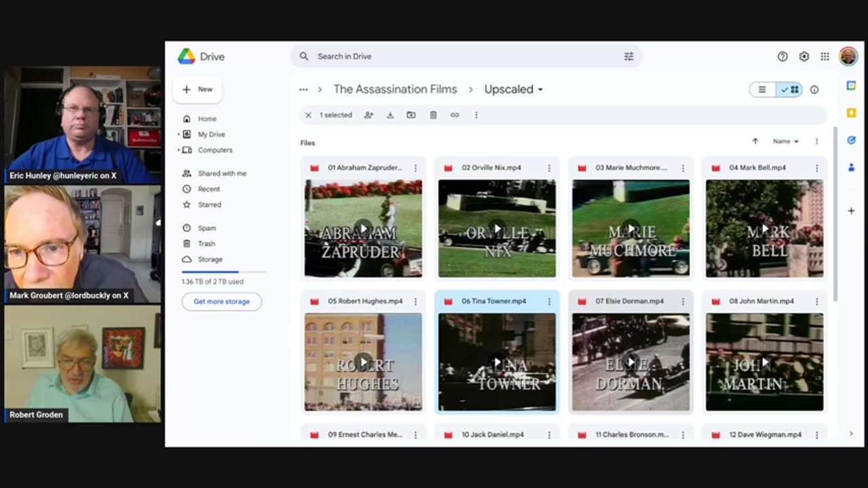Share selected file with people
This screenshot has width=868, height=488.
click(368, 115)
